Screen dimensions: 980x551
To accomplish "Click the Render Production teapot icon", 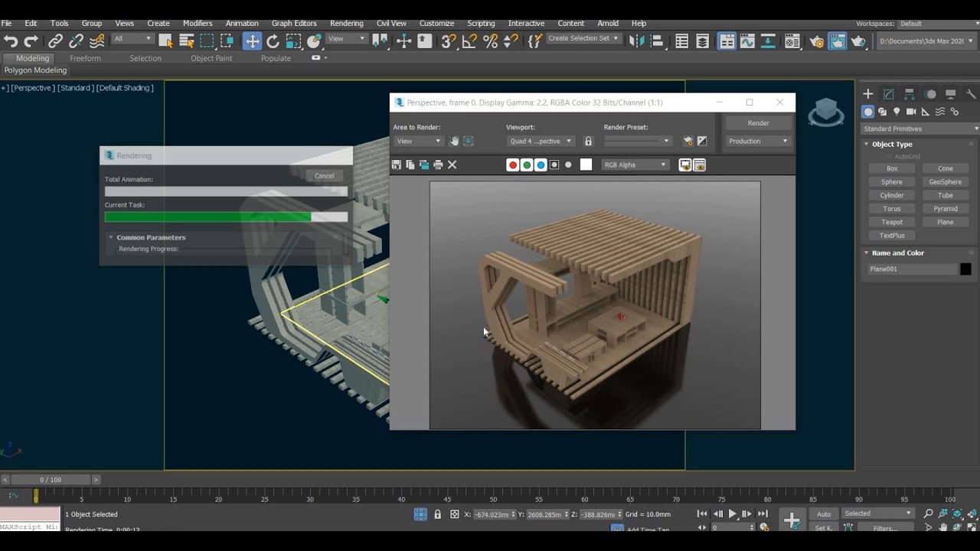I will [858, 41].
